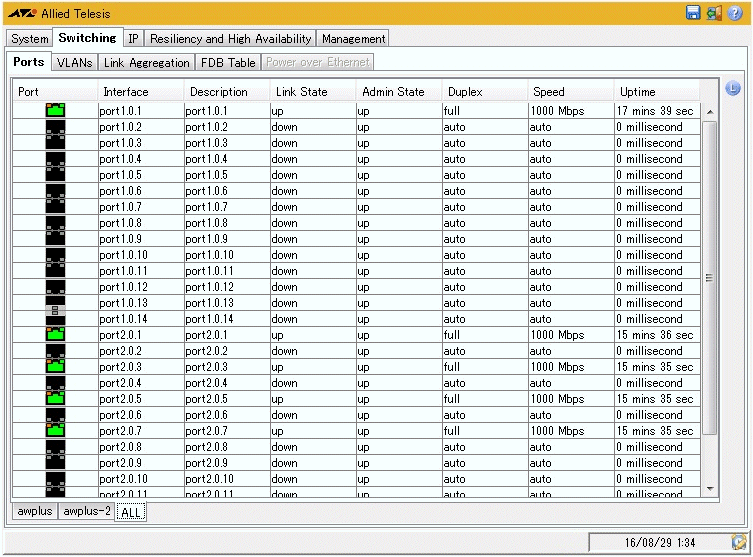Click the scroll down arrow of the port table

(710, 488)
